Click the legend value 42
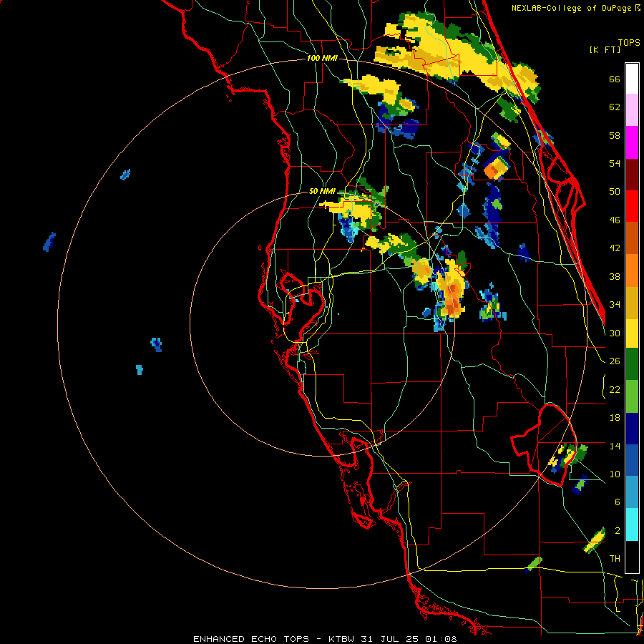This screenshot has width=644, height=644. tap(615, 248)
